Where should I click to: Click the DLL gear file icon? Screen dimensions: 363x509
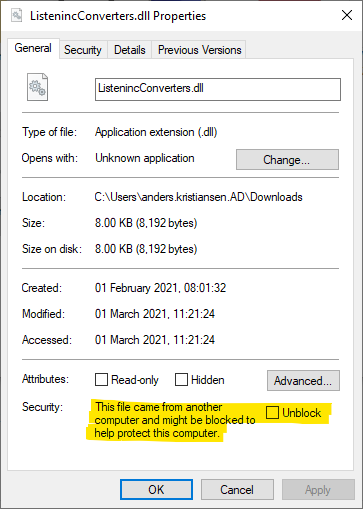tap(37, 87)
